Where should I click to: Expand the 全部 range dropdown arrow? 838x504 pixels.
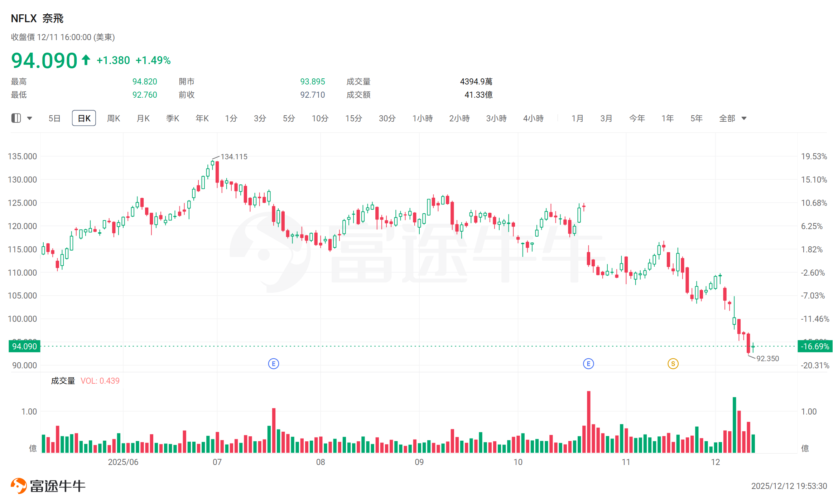tap(744, 118)
